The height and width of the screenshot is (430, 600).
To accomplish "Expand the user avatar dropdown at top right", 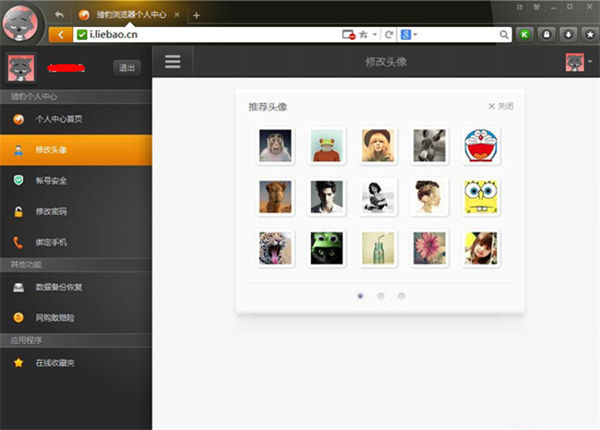I will point(576,62).
